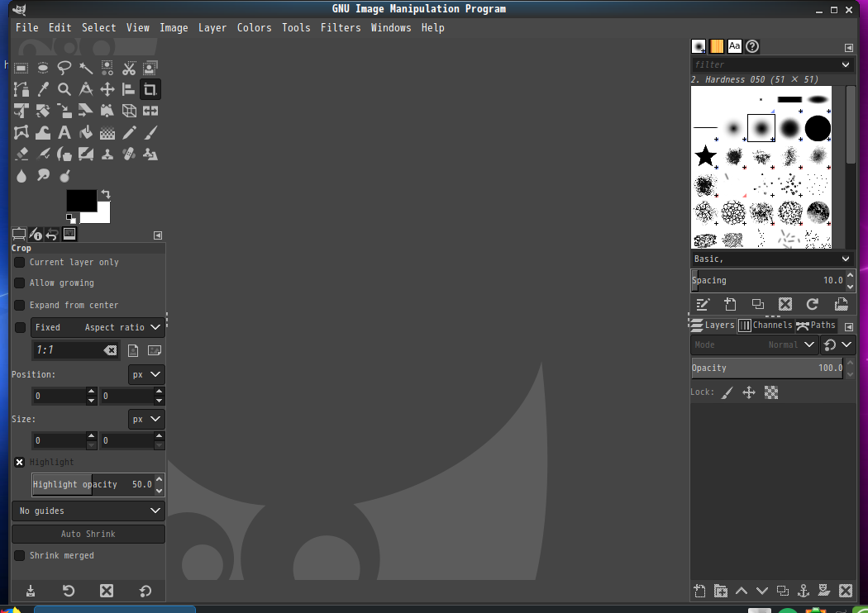The image size is (868, 613).
Task: Open brush filter tag dropdown
Action: 846,64
